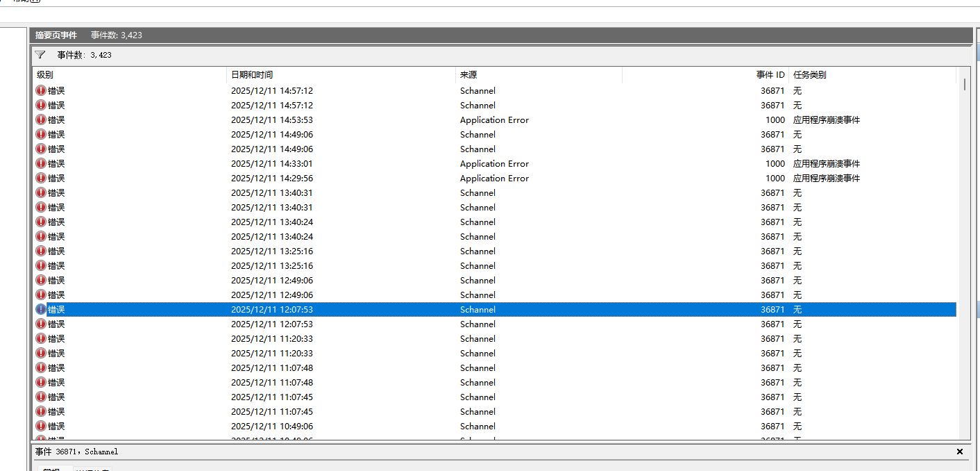Image resolution: width=980 pixels, height=471 pixels.
Task: Click 36871 in the highlighted 12:07:53 row
Action: 772,310
